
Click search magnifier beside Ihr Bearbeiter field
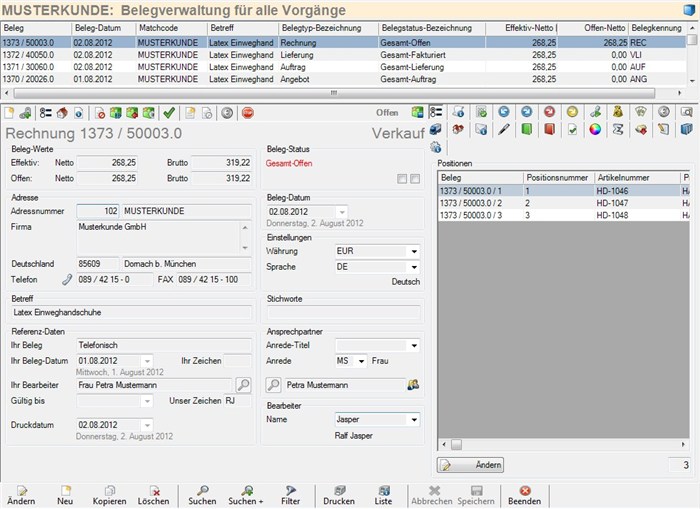[x=243, y=385]
